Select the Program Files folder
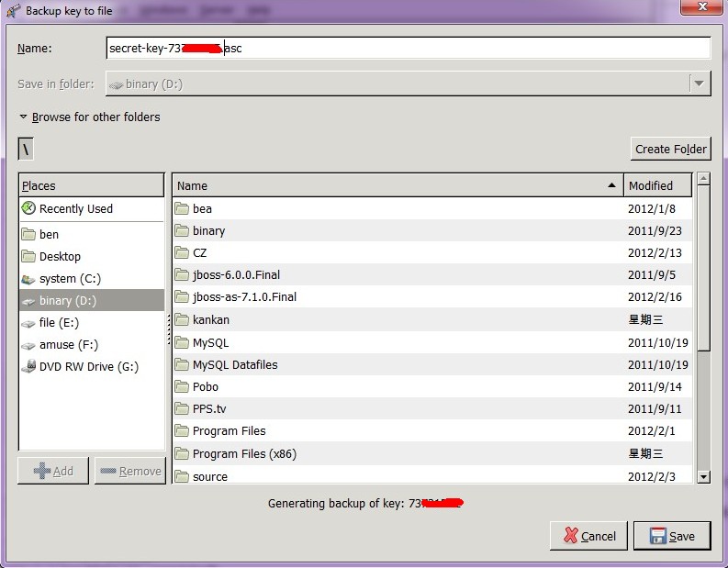 (x=432, y=431)
